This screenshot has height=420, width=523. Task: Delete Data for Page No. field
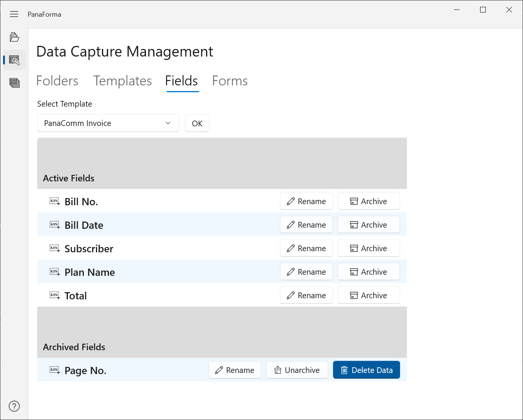point(366,370)
